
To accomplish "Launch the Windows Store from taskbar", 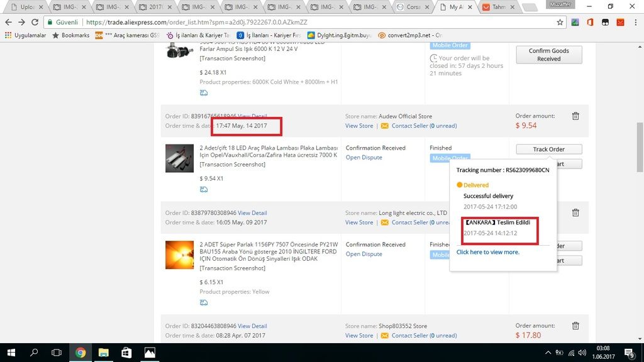I will 126,353.
